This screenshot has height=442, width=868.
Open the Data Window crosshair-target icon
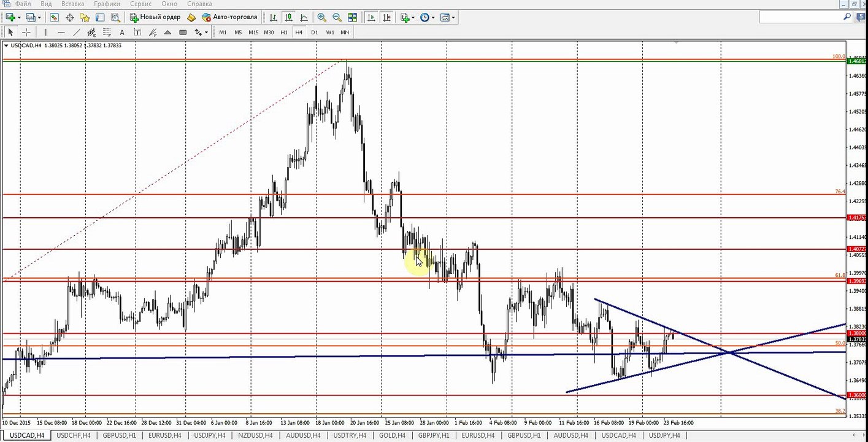pos(70,17)
